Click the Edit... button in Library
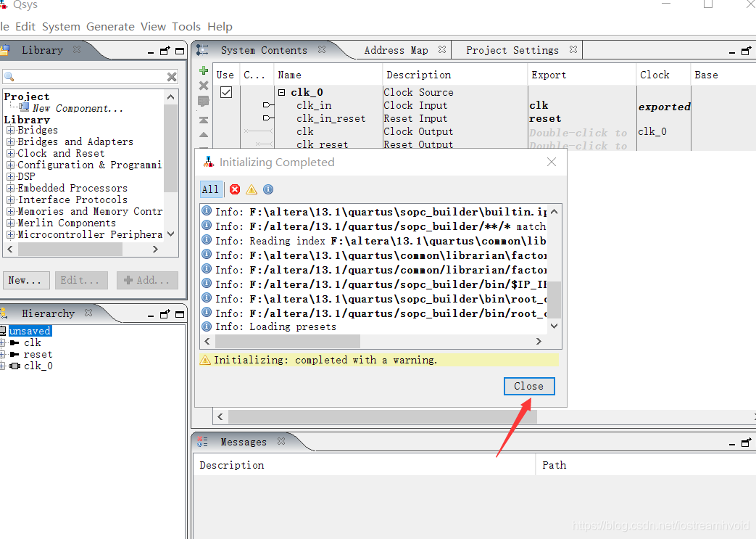 click(81, 280)
